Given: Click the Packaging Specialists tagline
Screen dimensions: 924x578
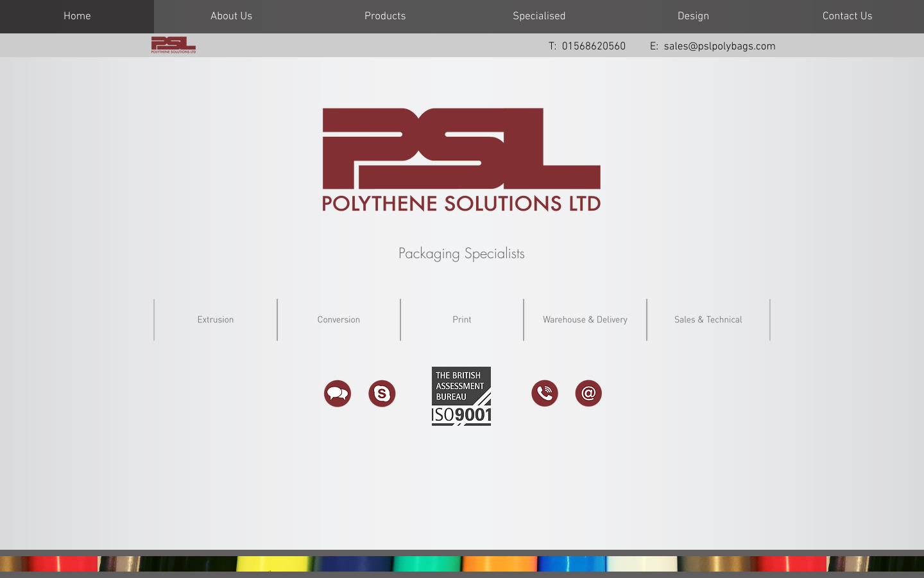Looking at the screenshot, I should pos(461,253).
